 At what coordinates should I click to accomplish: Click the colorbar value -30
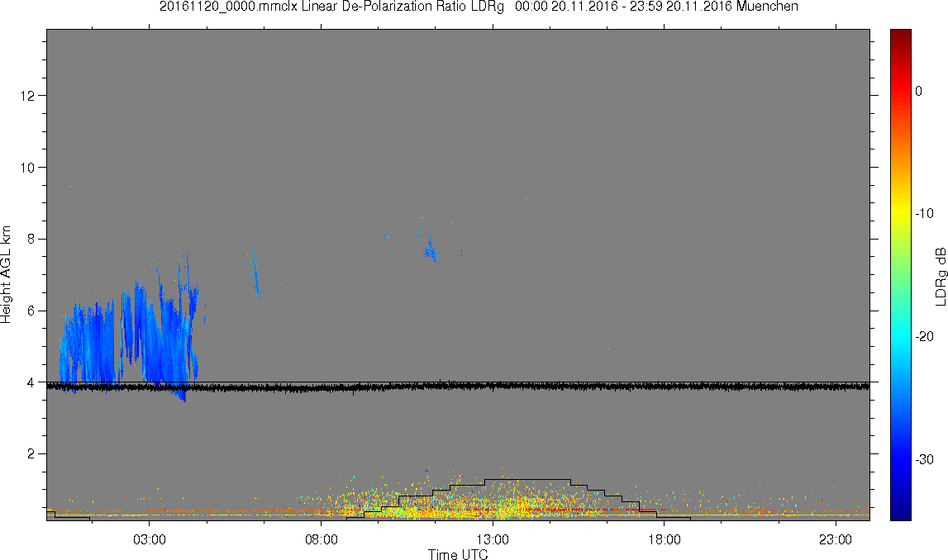pos(924,460)
